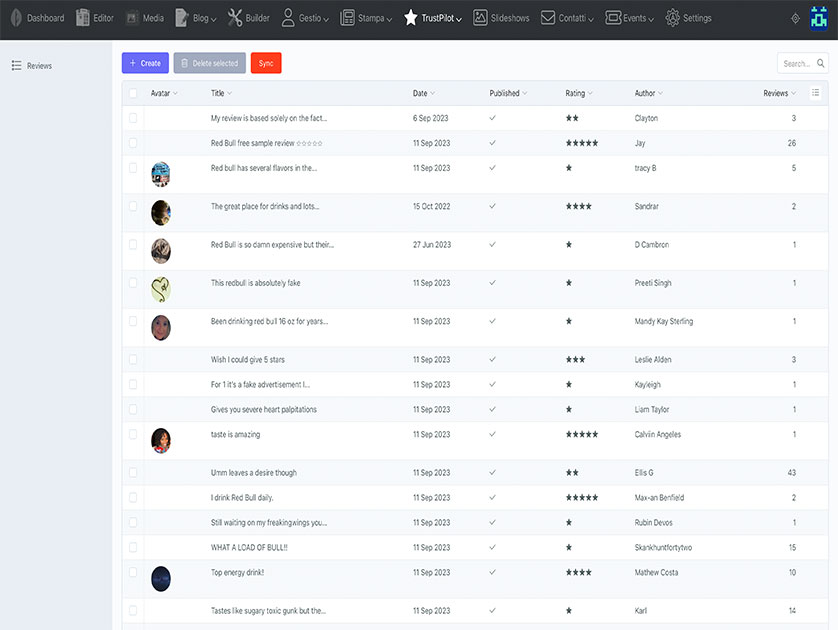Sort by the Reviews column header
The width and height of the screenshot is (838, 630).
pyautogui.click(x=780, y=93)
